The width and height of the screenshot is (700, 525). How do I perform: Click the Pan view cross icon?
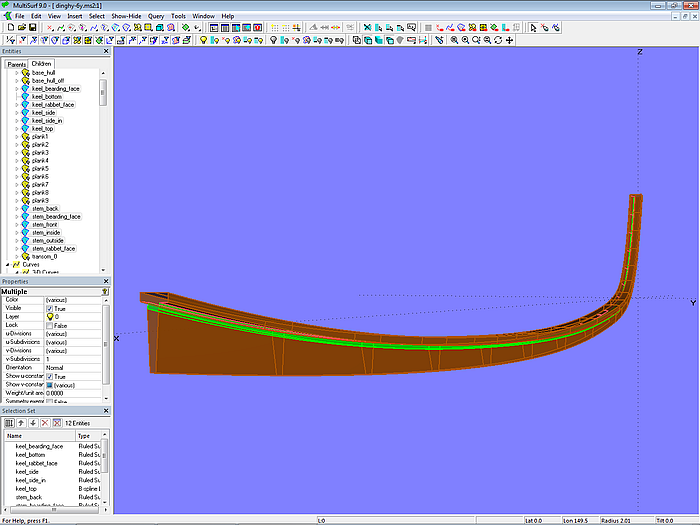coord(510,40)
